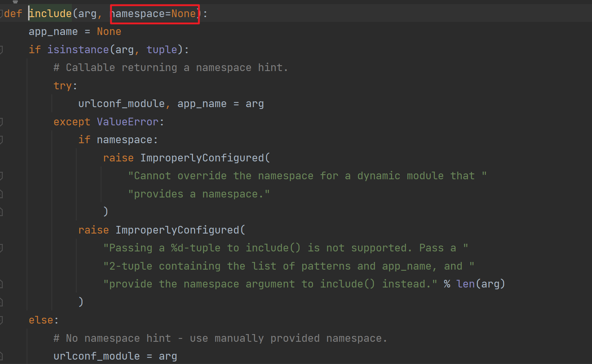Fold the 'if namespace:' block marker
592x364 pixels.
(1, 140)
